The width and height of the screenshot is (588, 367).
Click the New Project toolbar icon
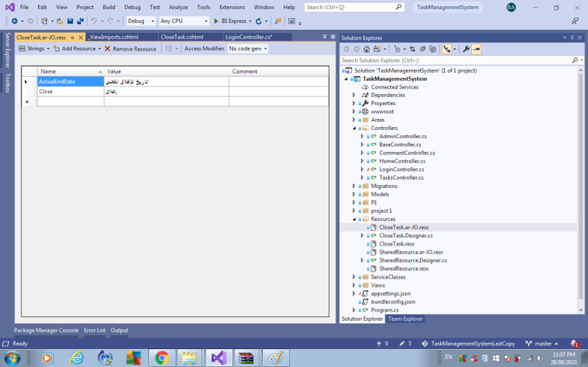pyautogui.click(x=44, y=21)
